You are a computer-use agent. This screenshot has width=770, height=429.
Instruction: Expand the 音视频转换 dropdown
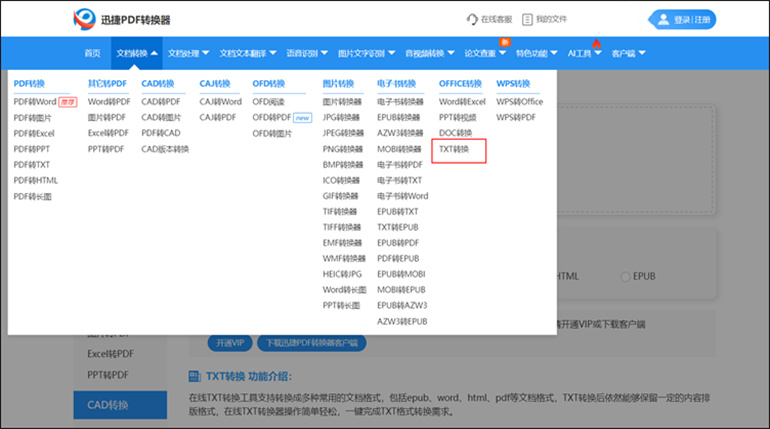click(x=451, y=53)
